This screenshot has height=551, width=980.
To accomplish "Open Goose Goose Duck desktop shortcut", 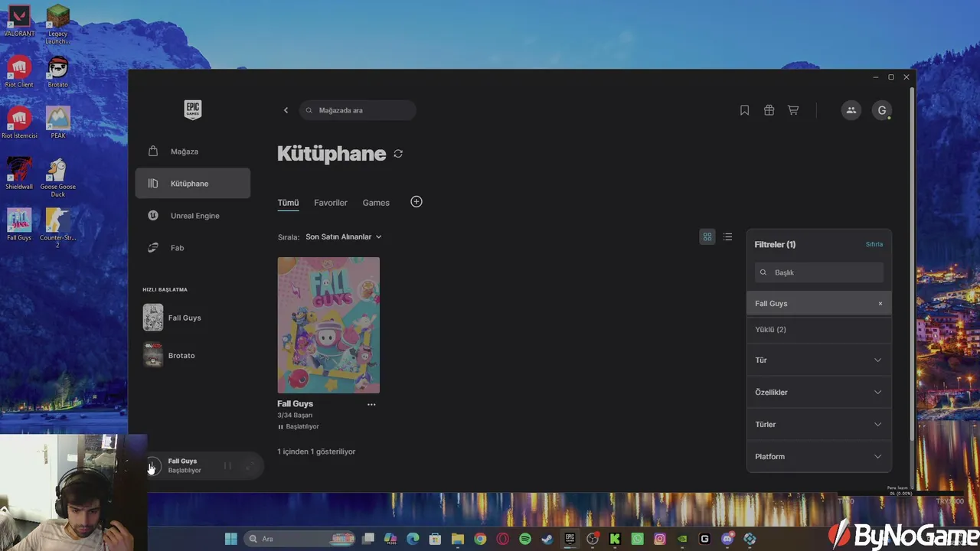I will 58,178.
